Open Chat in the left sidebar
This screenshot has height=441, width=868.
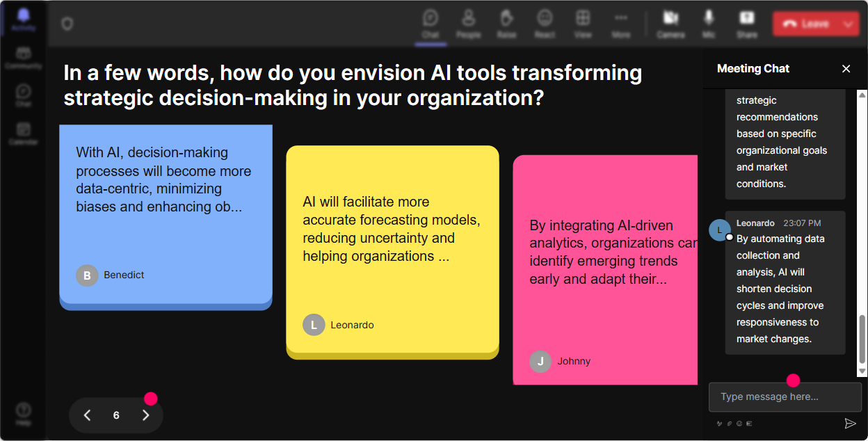(x=23, y=95)
